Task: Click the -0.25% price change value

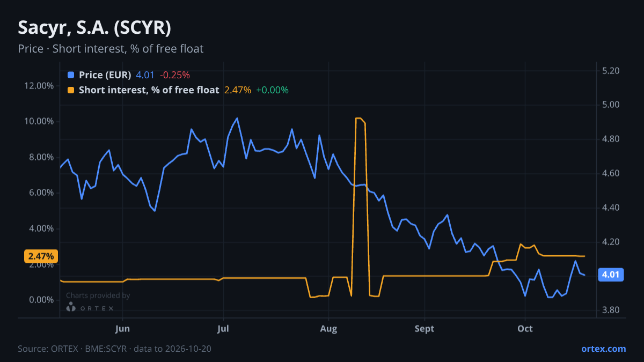Action: (174, 75)
